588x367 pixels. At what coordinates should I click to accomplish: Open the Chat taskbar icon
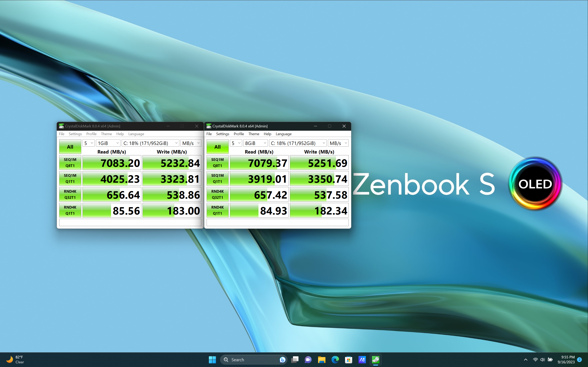pyautogui.click(x=308, y=359)
